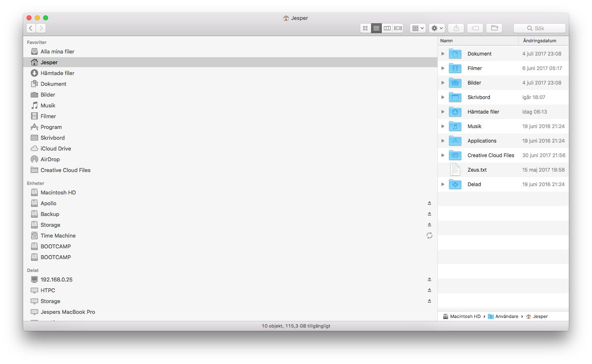Sort by the Ändringsdatum column header
The width and height of the screenshot is (592, 364).
(543, 41)
